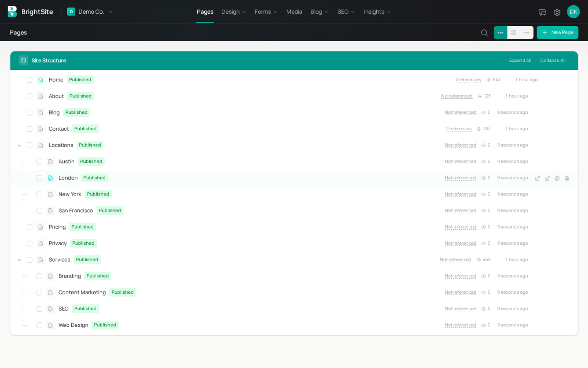Click the Demo Co. workspace badge icon
The height and width of the screenshot is (368, 588).
click(x=71, y=12)
